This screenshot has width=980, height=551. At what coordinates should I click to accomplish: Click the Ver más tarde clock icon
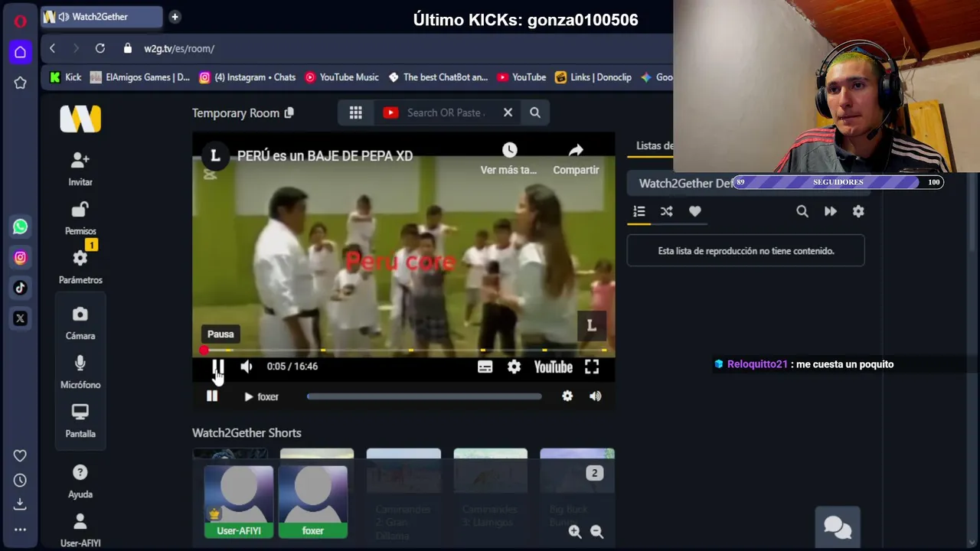[509, 150]
